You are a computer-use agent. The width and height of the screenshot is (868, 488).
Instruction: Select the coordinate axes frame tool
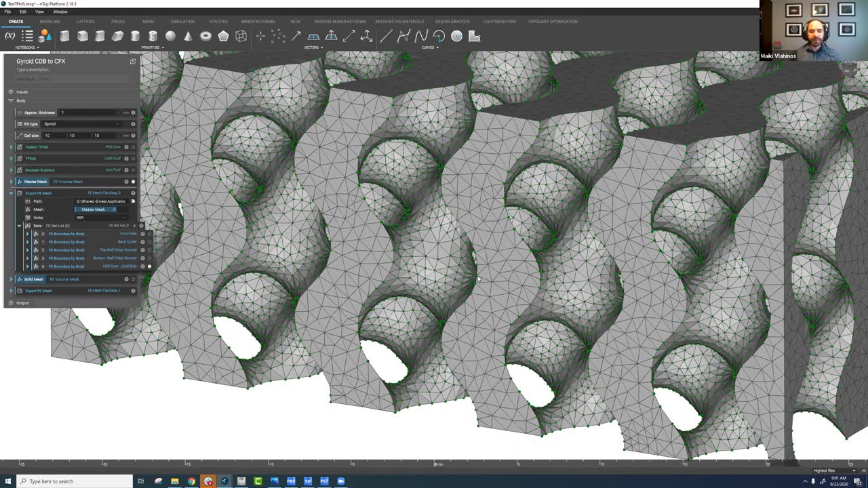click(x=366, y=36)
